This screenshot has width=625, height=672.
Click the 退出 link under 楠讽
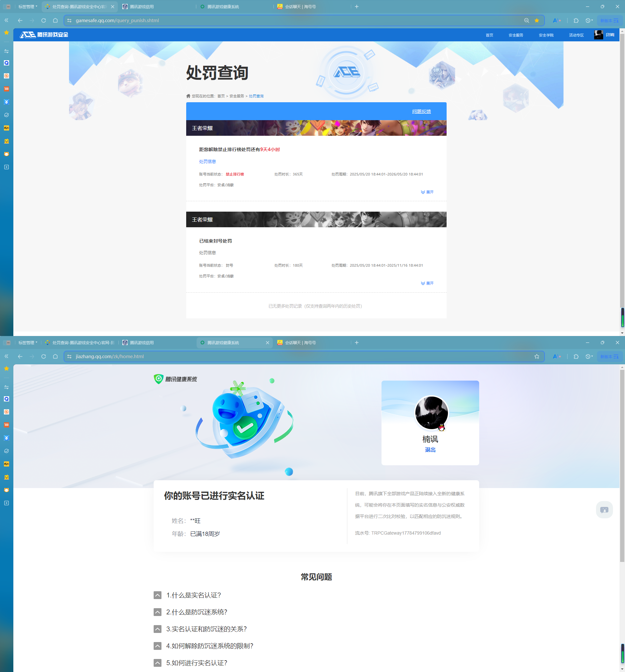pyautogui.click(x=430, y=450)
